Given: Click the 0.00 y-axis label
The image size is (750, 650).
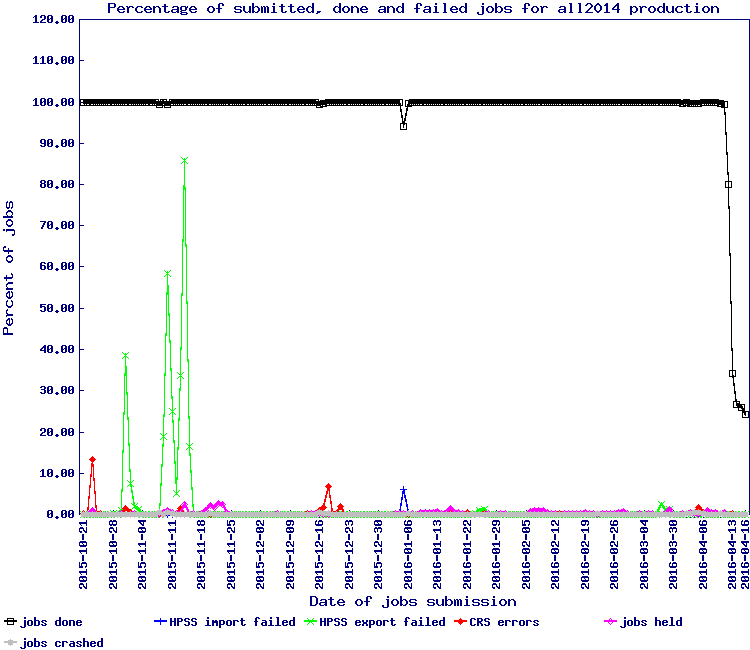Looking at the screenshot, I should 61,514.
